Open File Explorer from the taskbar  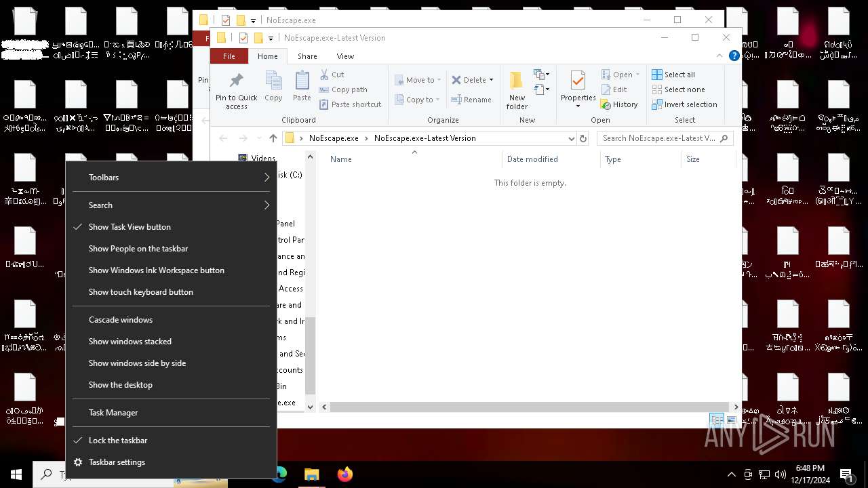coord(311,474)
